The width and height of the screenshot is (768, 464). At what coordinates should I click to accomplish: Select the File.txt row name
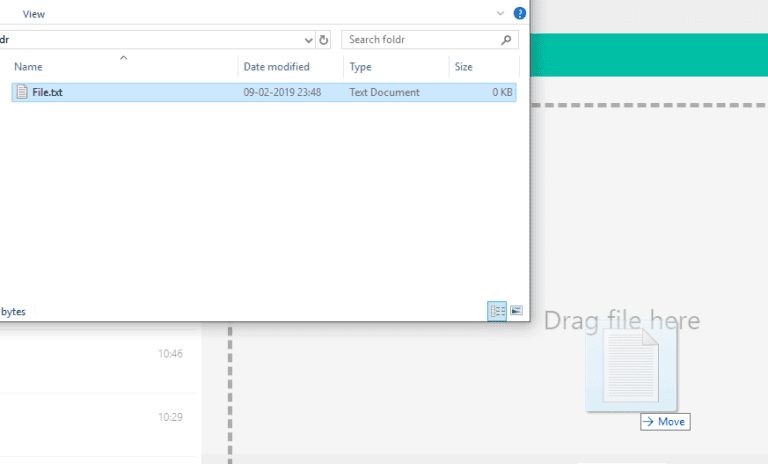pyautogui.click(x=47, y=92)
